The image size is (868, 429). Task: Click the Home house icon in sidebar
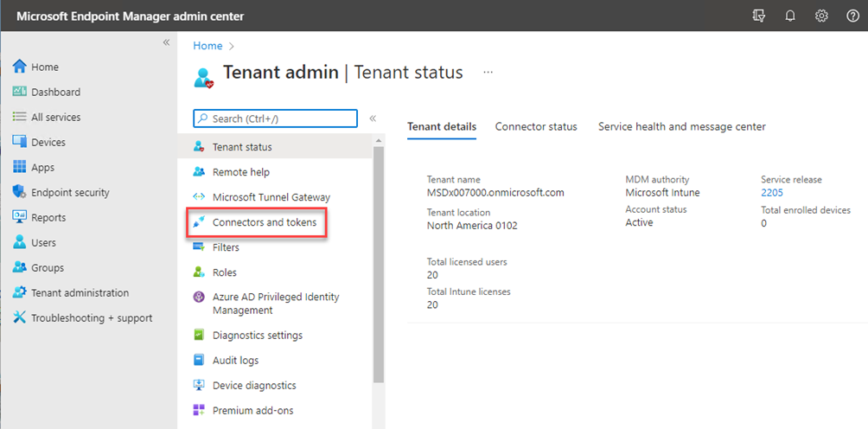(19, 67)
